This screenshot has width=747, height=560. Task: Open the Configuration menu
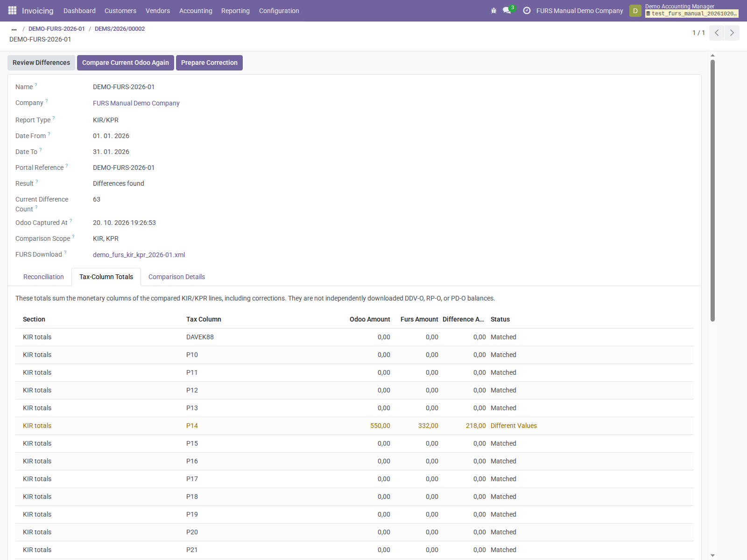(x=279, y=11)
